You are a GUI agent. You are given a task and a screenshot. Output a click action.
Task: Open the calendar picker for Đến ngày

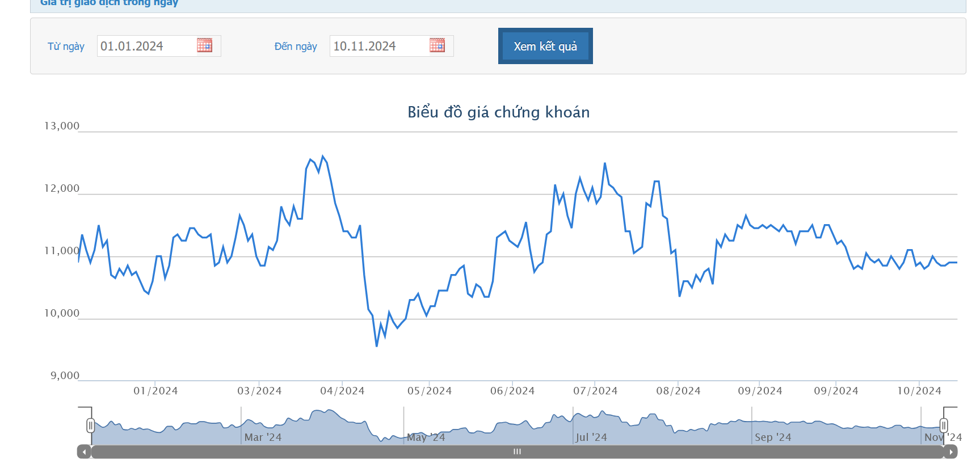(437, 45)
